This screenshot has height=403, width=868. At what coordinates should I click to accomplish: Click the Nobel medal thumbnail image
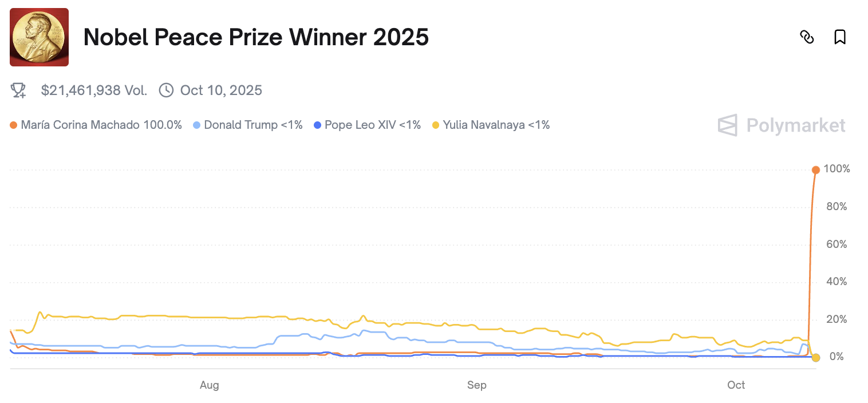pos(38,37)
